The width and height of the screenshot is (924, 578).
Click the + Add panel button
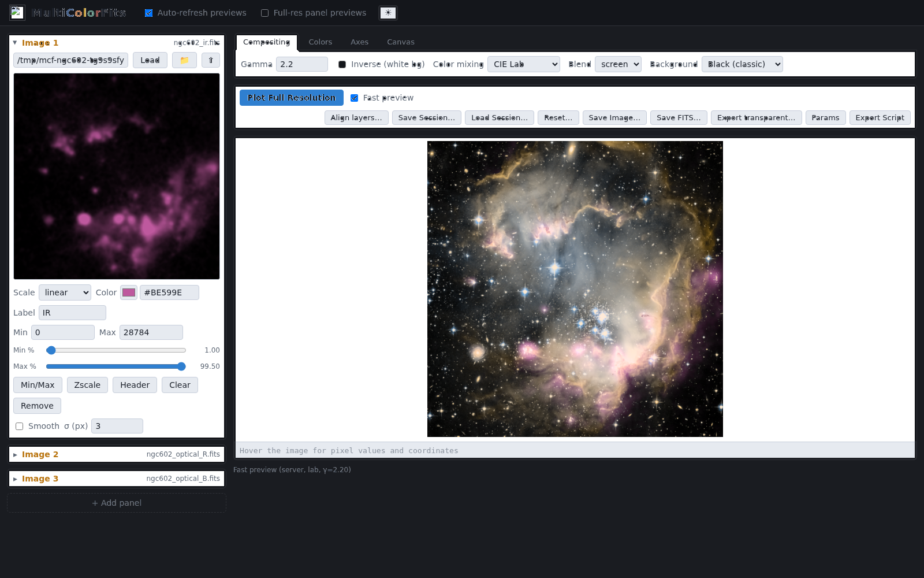(117, 503)
